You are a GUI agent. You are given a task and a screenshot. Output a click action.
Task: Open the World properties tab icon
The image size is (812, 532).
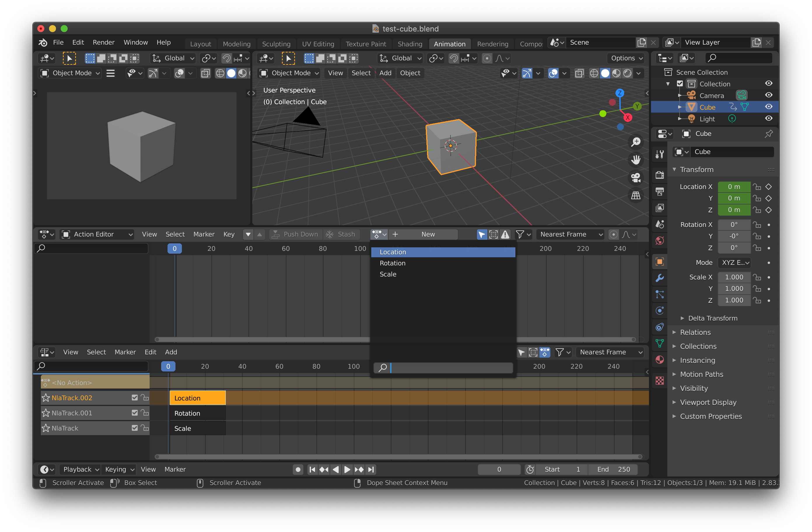(659, 241)
